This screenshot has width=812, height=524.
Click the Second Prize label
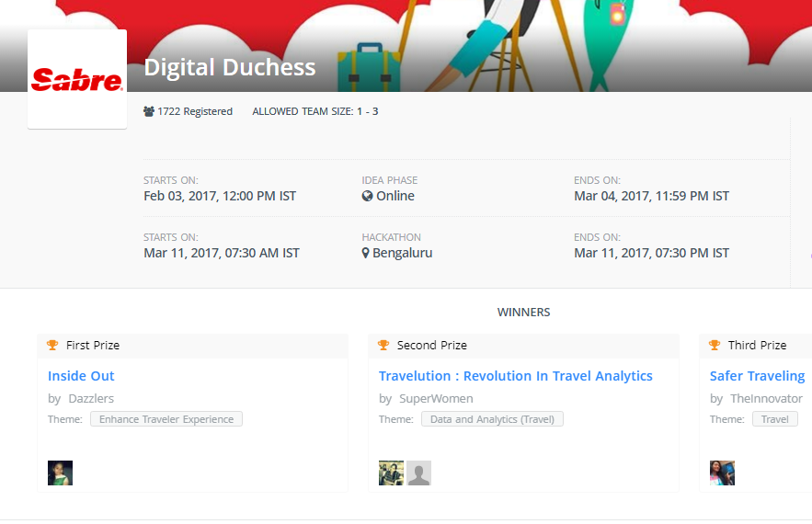(432, 346)
